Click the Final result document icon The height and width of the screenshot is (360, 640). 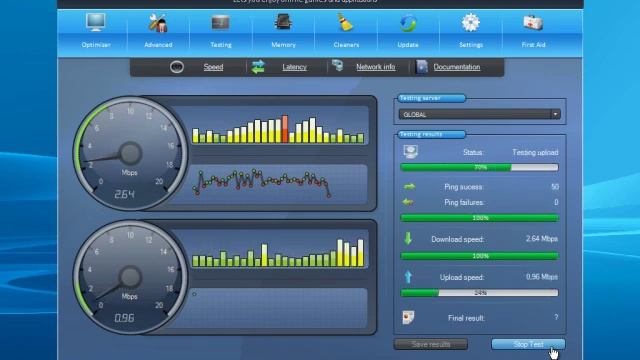point(408,317)
